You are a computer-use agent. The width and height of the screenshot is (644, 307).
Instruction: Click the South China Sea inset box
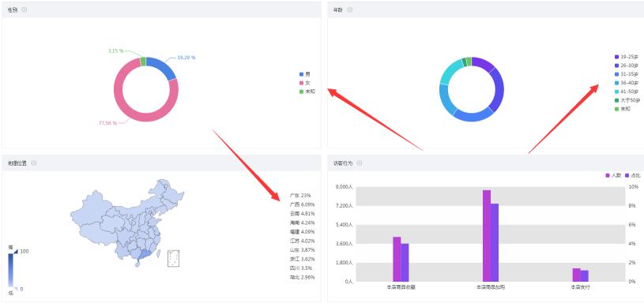coord(173,259)
